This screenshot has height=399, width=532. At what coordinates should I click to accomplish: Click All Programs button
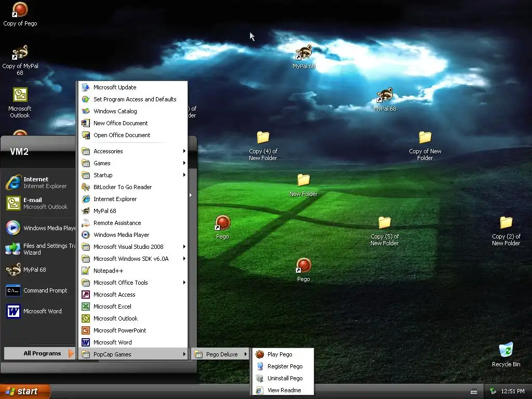tap(39, 353)
